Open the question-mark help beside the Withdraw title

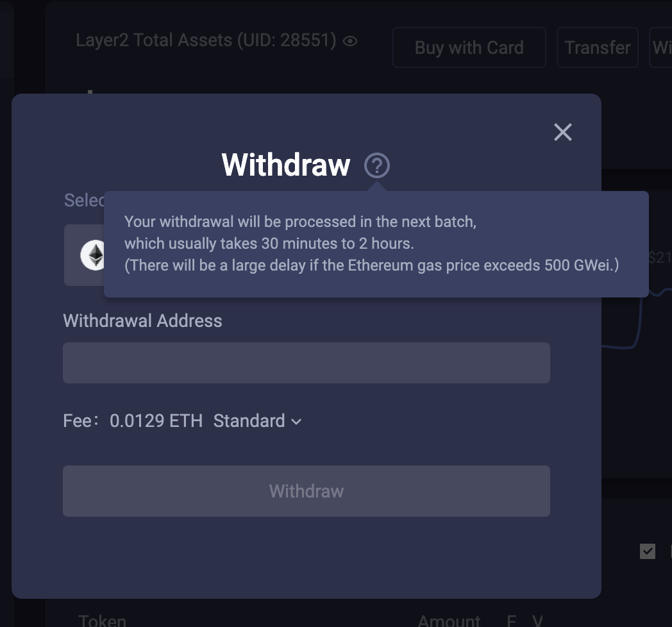377,165
